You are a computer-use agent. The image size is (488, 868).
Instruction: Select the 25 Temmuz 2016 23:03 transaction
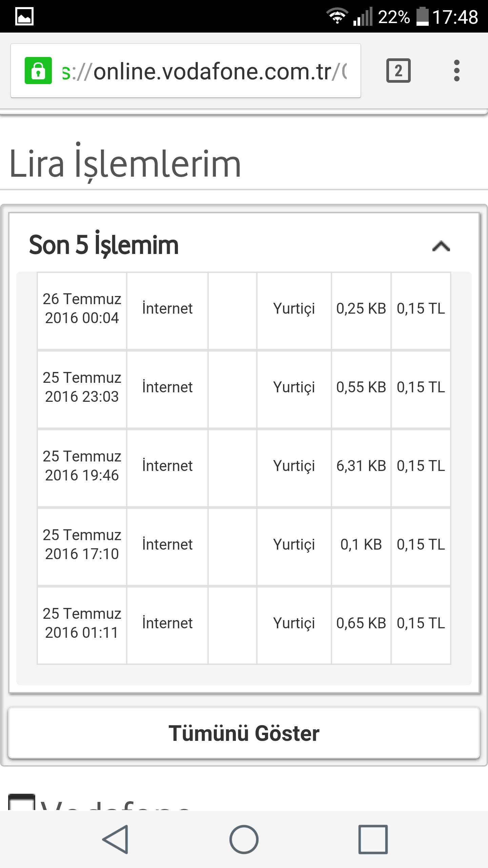click(82, 387)
